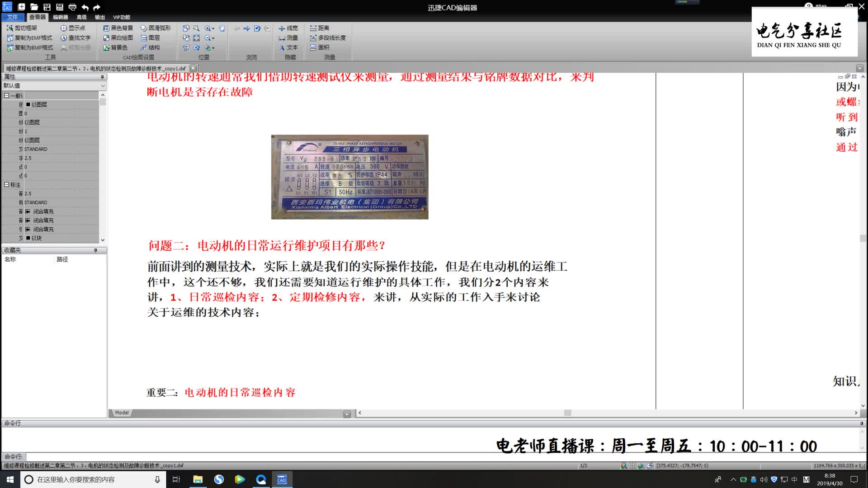Toggle Black and White Drawing (黑白绘图)

pos(118,38)
